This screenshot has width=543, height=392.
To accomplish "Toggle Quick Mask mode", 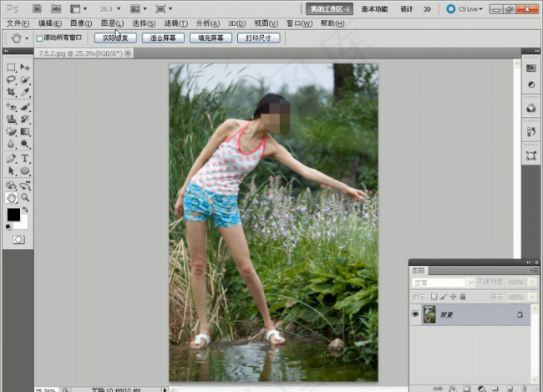I will [18, 240].
